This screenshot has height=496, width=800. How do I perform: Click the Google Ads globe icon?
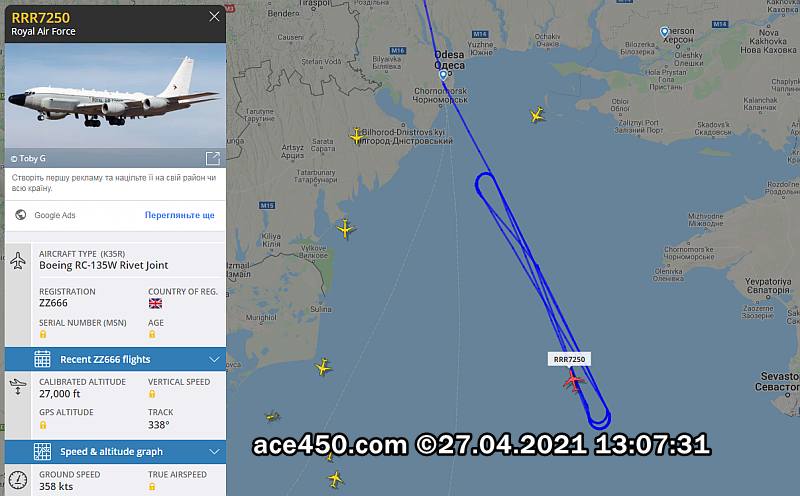21,215
